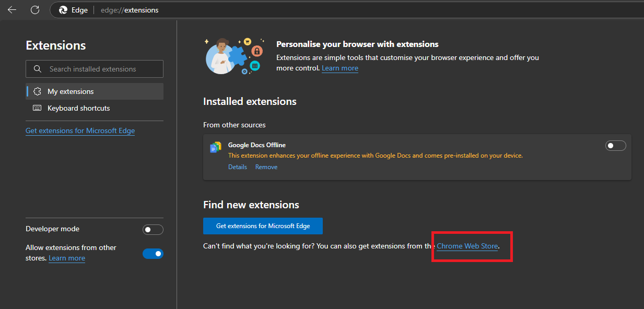Focus the Search installed extensions field
644x309 pixels.
95,69
